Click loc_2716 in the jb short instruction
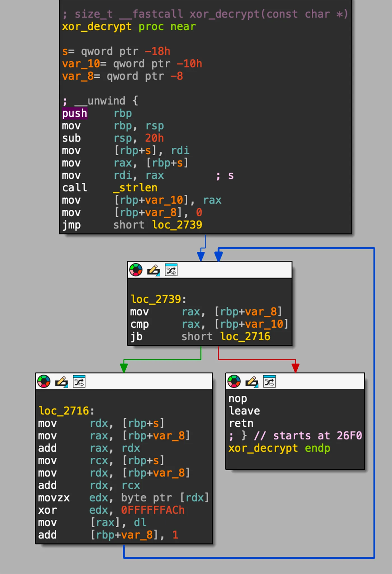This screenshot has width=392, height=574. tap(245, 336)
